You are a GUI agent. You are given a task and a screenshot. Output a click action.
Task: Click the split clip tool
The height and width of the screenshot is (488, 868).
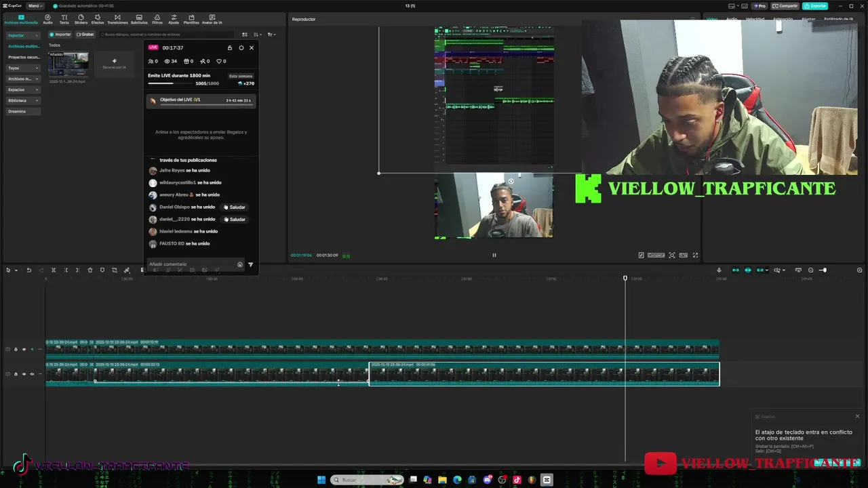54,270
